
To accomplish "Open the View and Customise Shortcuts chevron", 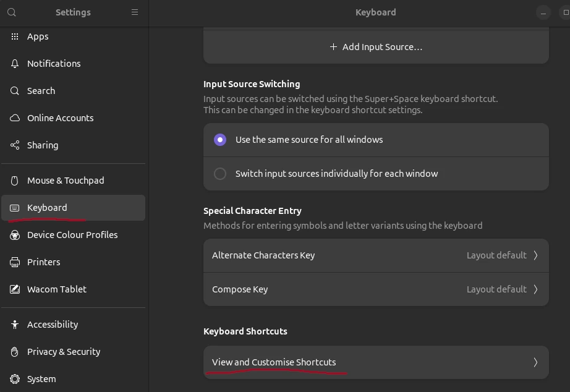I will click(535, 362).
